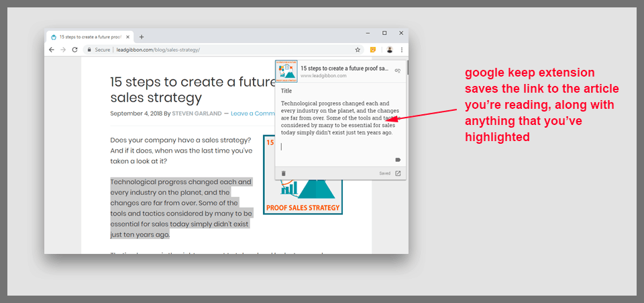Click the Title field in Keep note
644x303 pixels.
(286, 91)
